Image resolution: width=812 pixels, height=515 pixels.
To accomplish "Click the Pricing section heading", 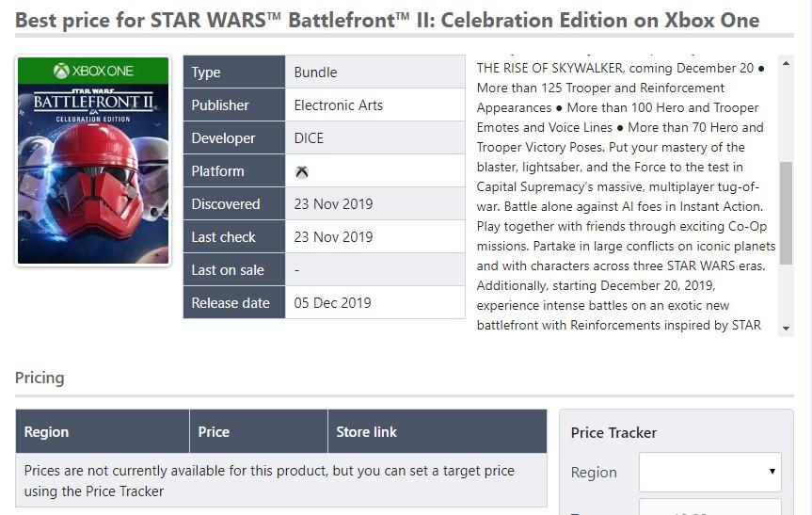I will (40, 378).
